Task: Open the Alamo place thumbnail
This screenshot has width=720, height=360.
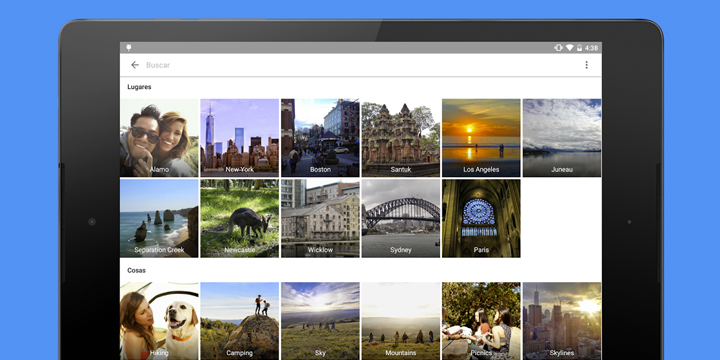Action: click(x=159, y=138)
